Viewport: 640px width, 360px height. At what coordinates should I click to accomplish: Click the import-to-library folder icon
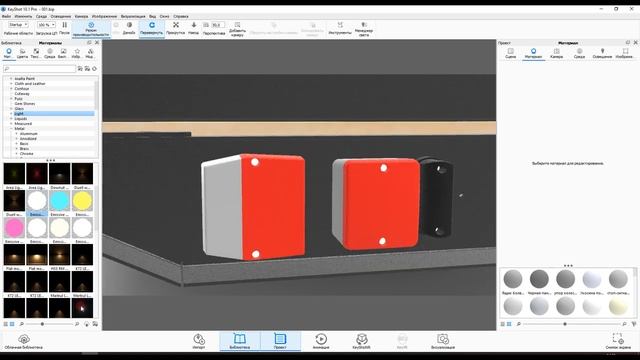tap(80, 69)
